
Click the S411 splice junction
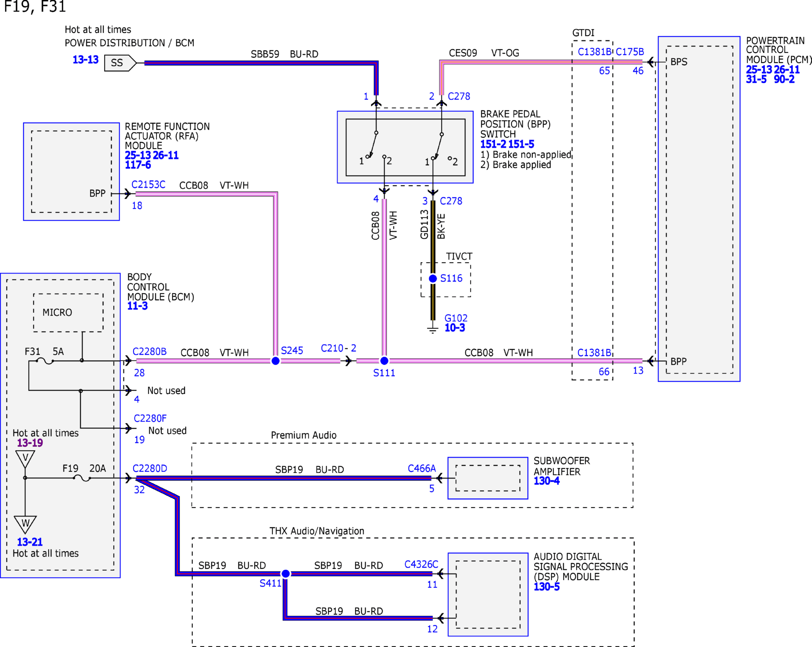pyautogui.click(x=286, y=574)
